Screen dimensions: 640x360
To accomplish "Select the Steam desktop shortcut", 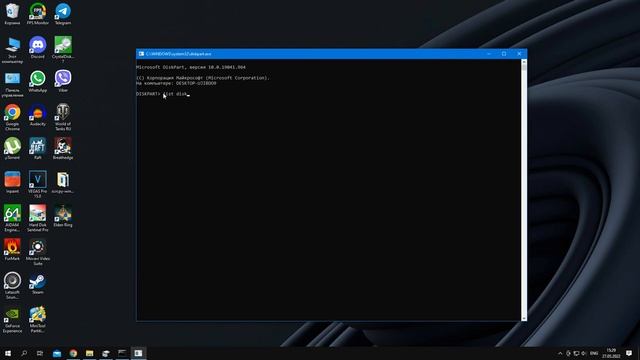I will click(x=38, y=283).
